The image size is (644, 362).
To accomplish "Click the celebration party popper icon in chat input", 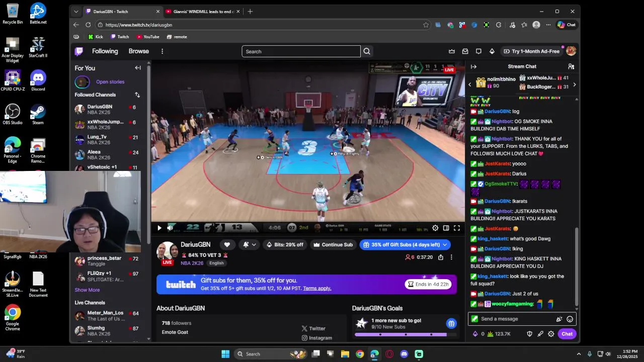I will pyautogui.click(x=559, y=319).
